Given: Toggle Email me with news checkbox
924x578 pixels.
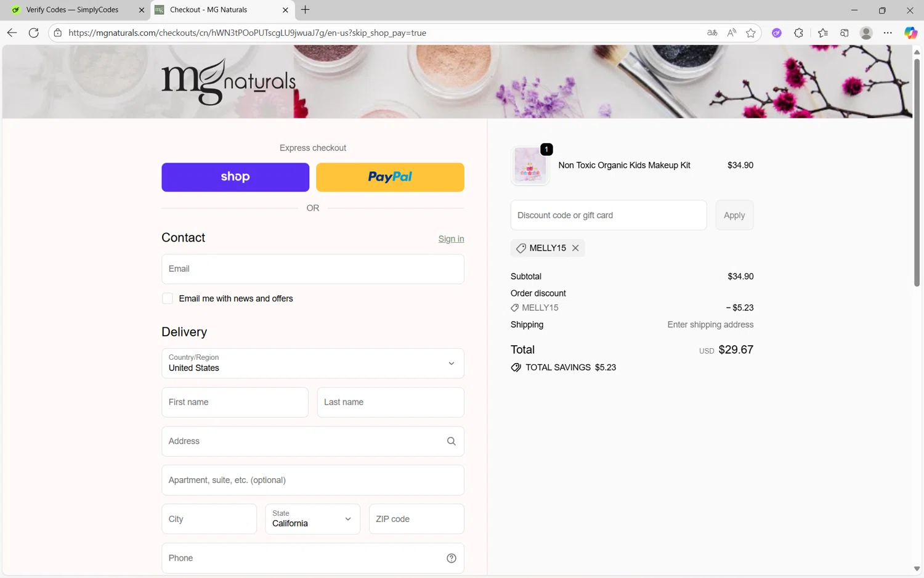Looking at the screenshot, I should pyautogui.click(x=168, y=298).
